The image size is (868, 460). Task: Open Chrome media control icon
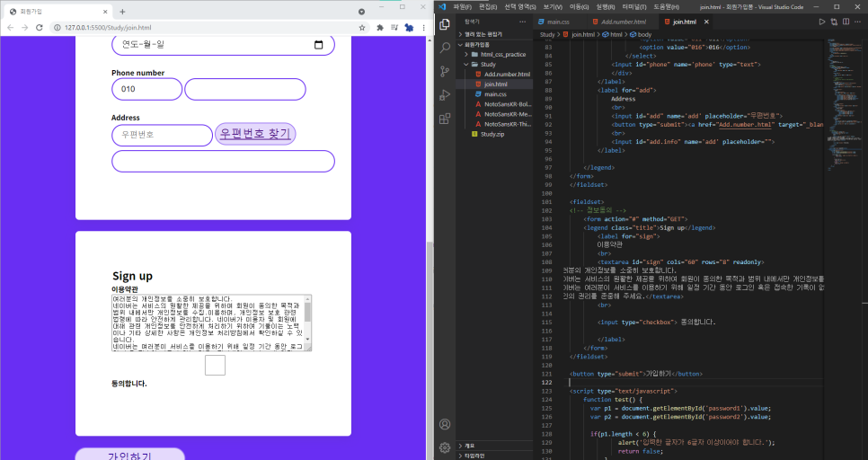point(394,27)
